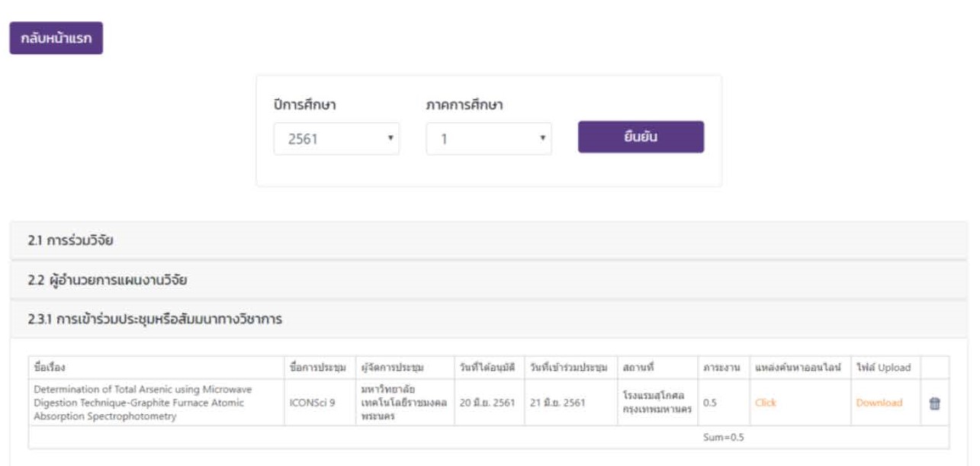This screenshot has height=466, width=980.
Task: Delete the conference entry using trash icon
Action: pyautogui.click(x=934, y=403)
